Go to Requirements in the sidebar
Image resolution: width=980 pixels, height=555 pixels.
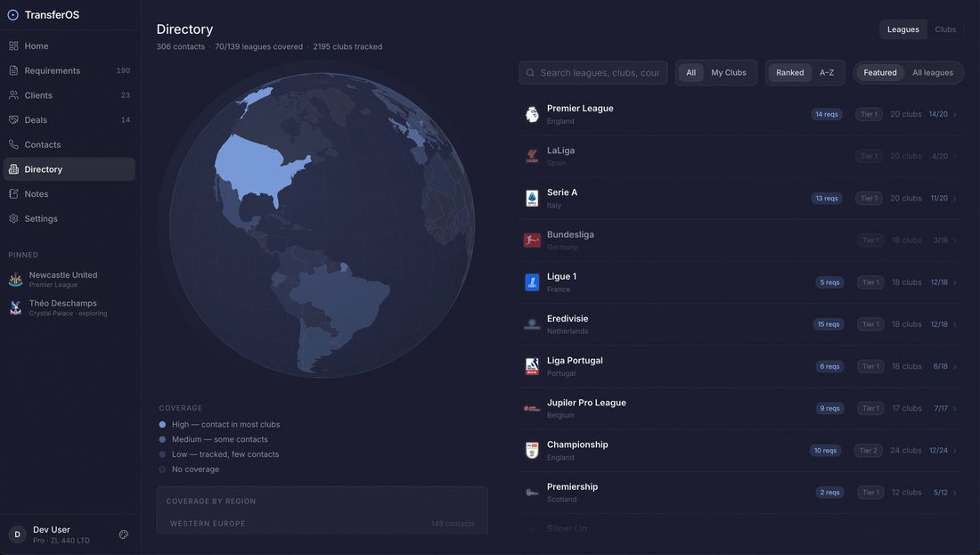coord(69,70)
